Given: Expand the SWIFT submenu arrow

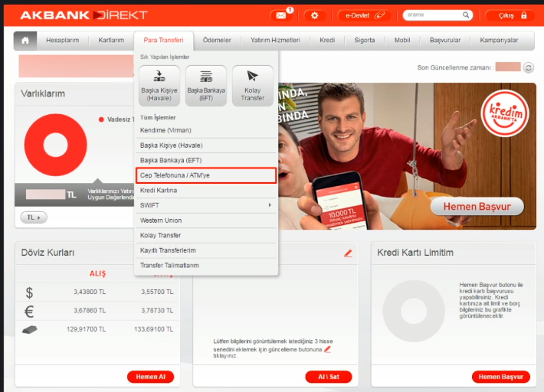Looking at the screenshot, I should coord(270,205).
